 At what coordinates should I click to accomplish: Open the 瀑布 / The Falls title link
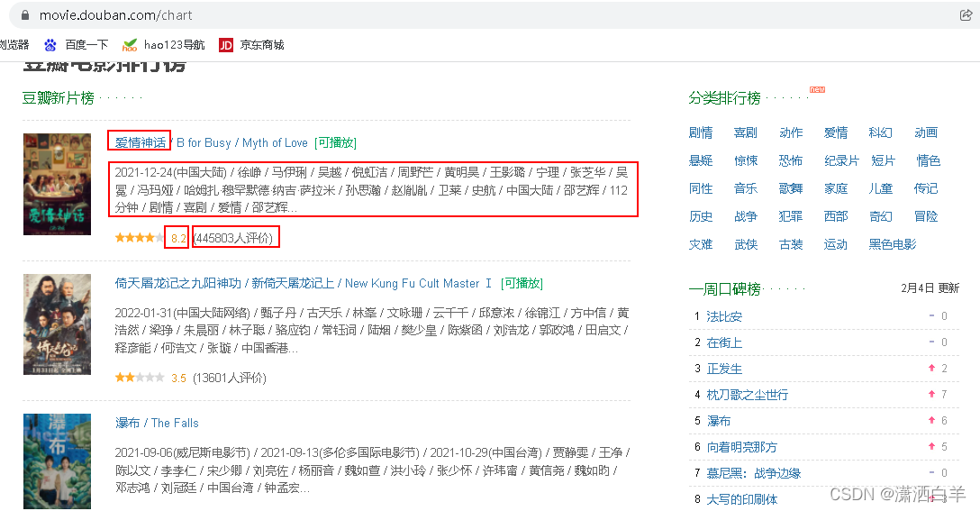[x=157, y=423]
